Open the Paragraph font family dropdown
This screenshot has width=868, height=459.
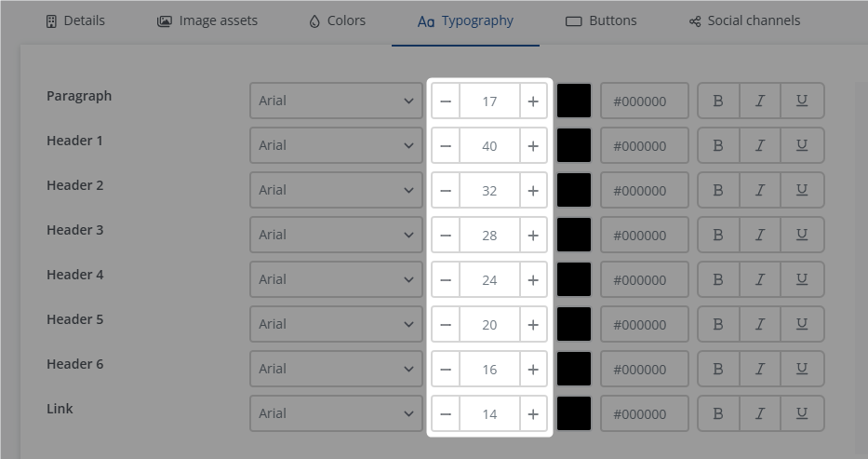click(x=336, y=101)
